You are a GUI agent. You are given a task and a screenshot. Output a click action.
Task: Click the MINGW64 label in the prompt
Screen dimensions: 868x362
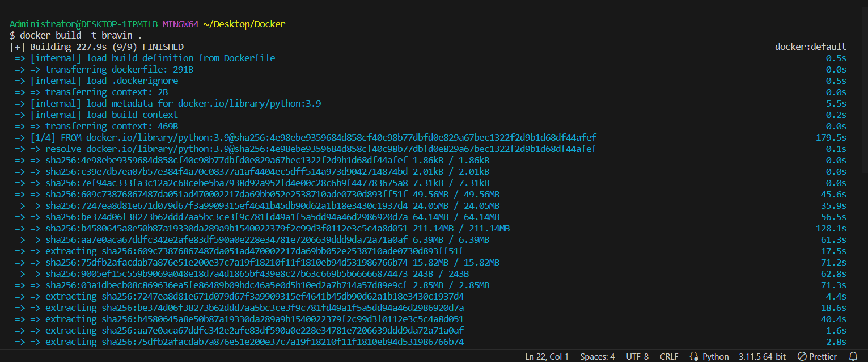point(180,24)
